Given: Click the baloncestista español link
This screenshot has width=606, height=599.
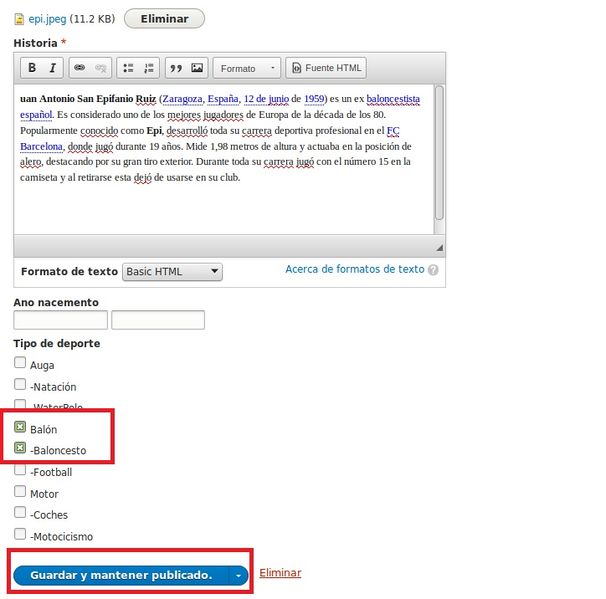Looking at the screenshot, I should click(393, 99).
